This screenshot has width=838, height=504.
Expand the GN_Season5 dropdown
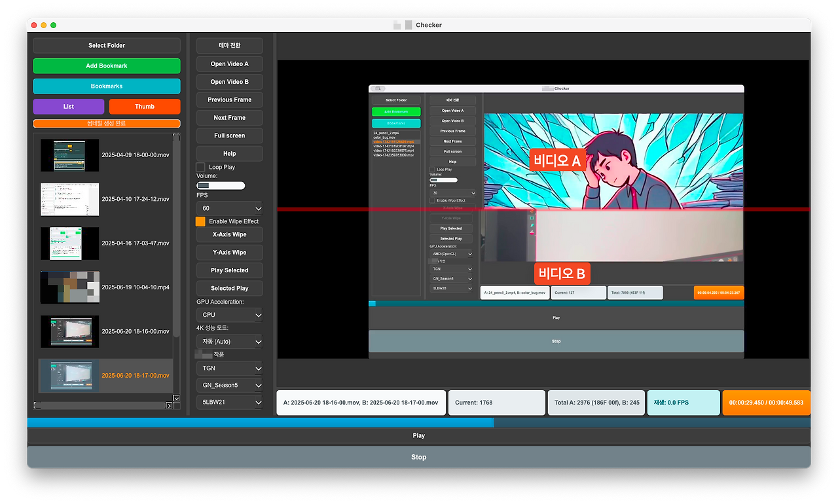229,386
